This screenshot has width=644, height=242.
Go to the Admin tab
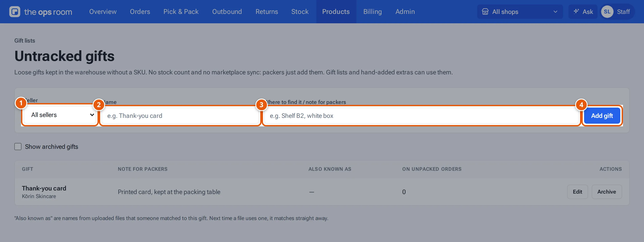click(x=405, y=11)
